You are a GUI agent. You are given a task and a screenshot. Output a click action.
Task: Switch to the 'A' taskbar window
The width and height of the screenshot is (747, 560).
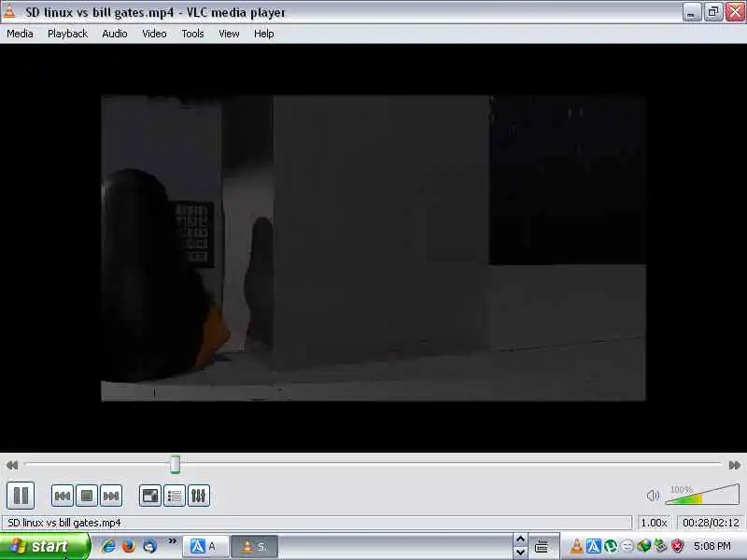coord(205,547)
